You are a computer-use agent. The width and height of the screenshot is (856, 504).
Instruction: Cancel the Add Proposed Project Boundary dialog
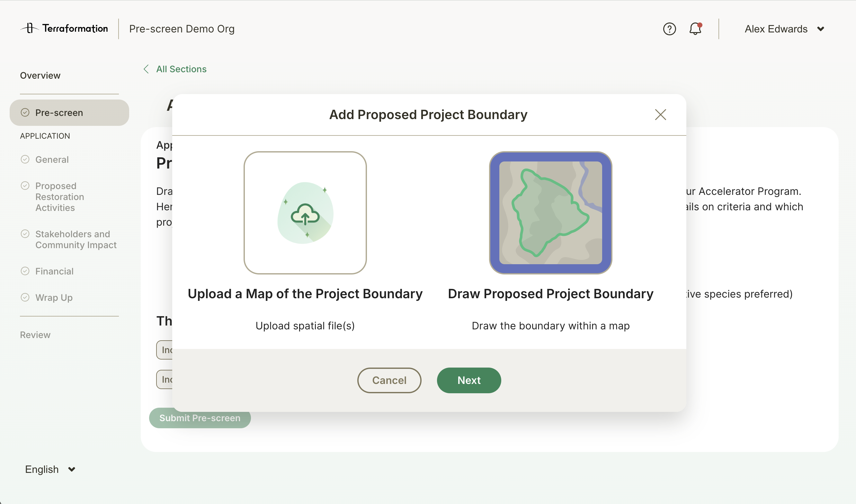tap(389, 380)
